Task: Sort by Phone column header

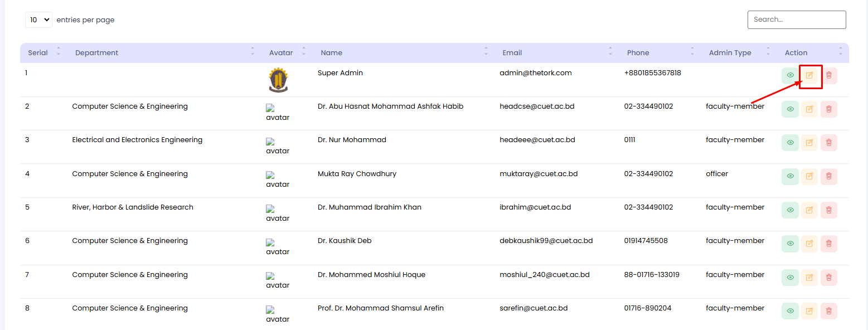Action: point(638,53)
